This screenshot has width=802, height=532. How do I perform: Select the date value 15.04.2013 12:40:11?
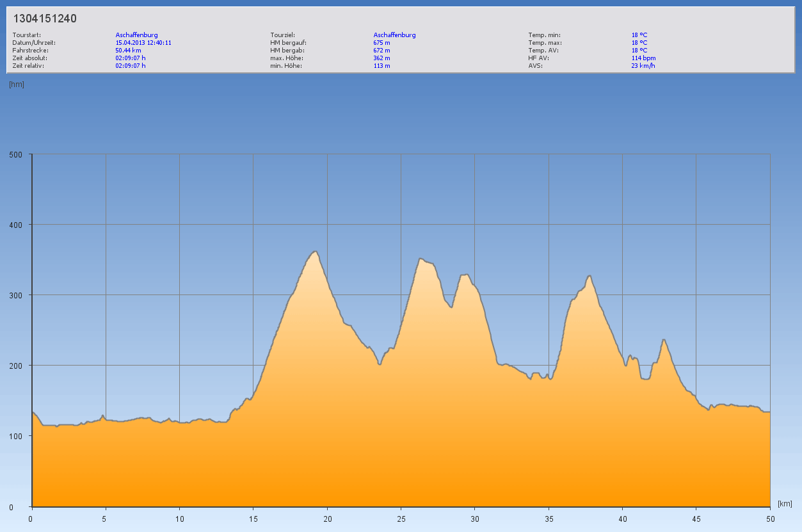pyautogui.click(x=143, y=42)
